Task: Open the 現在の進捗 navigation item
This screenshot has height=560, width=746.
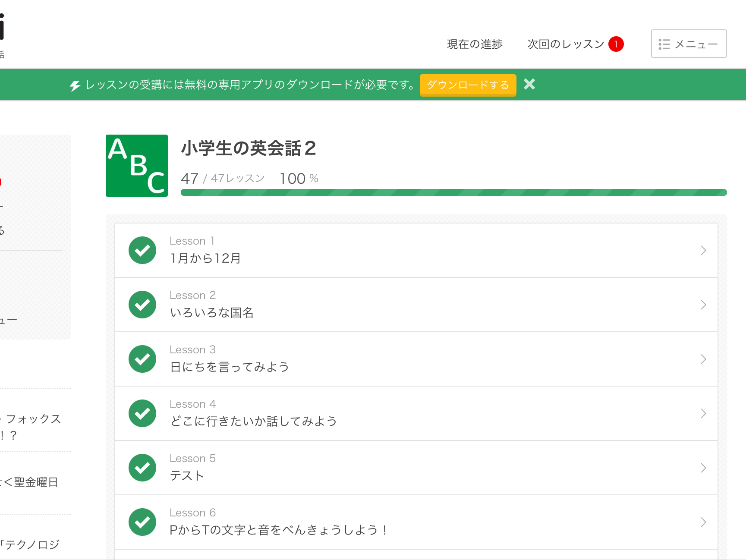Action: 475,44
